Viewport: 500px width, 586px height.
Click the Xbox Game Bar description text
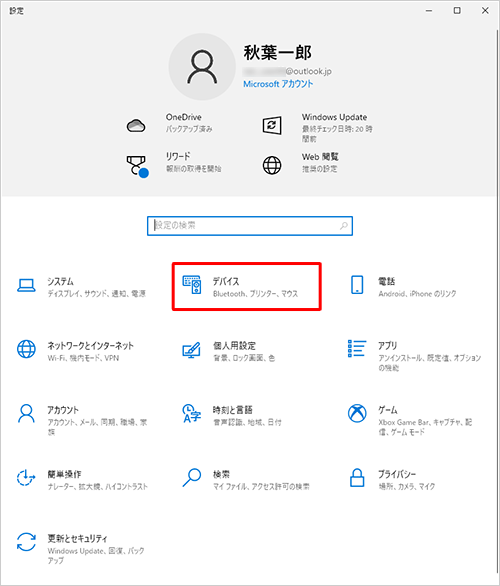click(x=425, y=427)
